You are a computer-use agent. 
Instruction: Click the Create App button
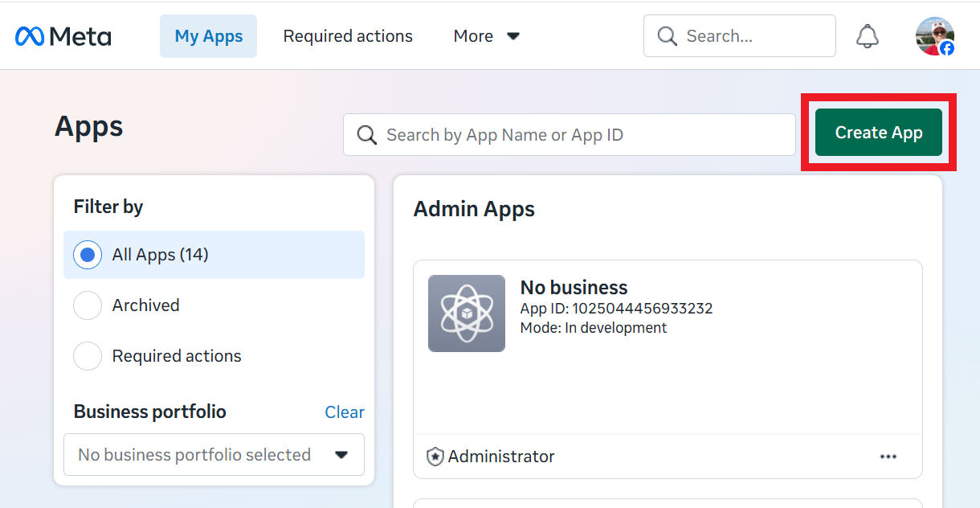[x=879, y=133]
